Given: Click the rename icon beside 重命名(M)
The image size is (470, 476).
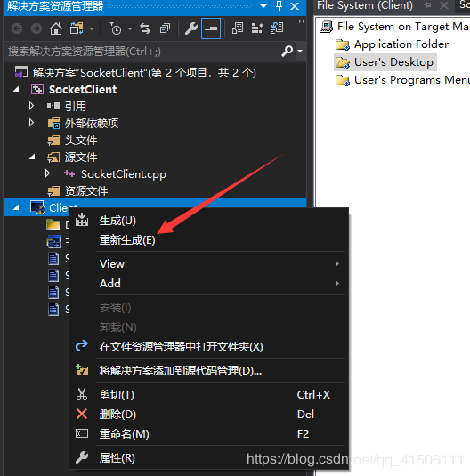Looking at the screenshot, I should 82,433.
